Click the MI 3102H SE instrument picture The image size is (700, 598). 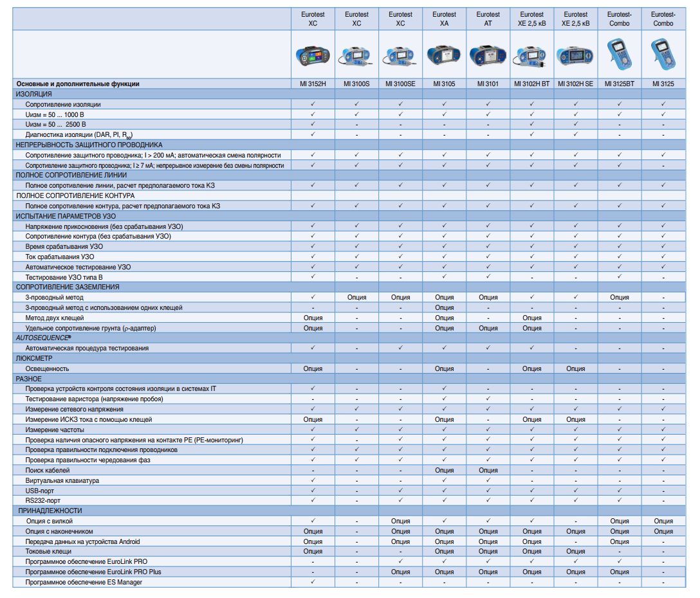tap(575, 56)
